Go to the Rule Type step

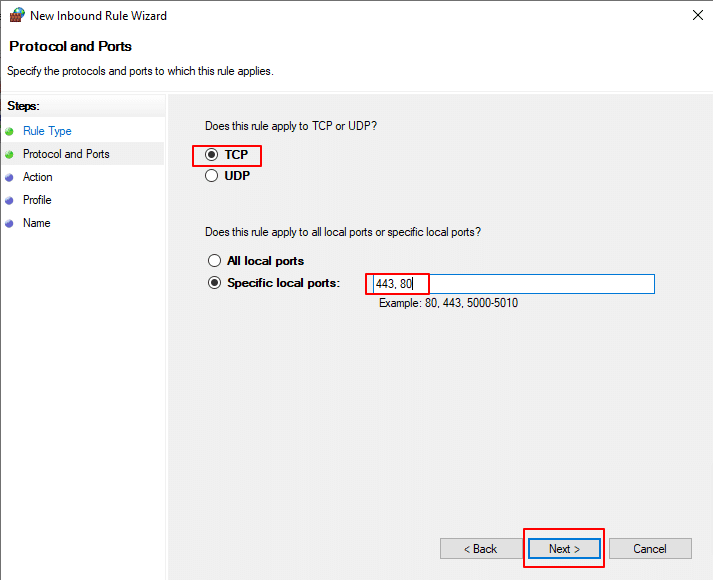click(47, 131)
